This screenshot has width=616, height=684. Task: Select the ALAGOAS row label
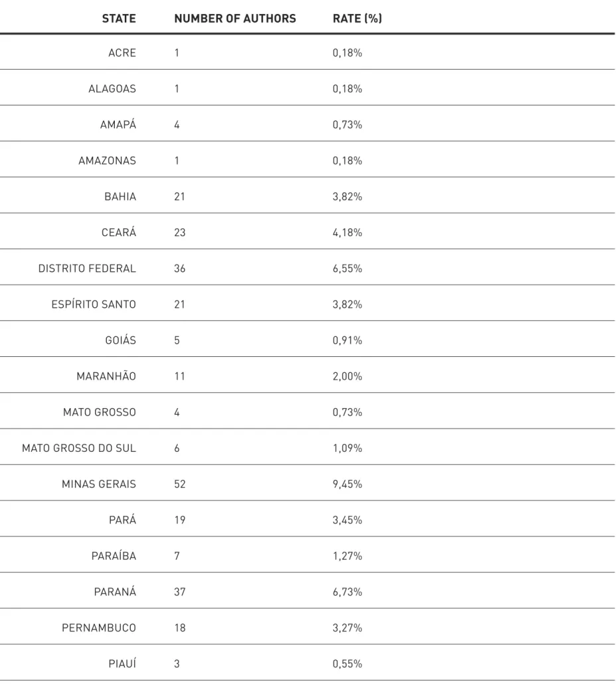point(112,88)
